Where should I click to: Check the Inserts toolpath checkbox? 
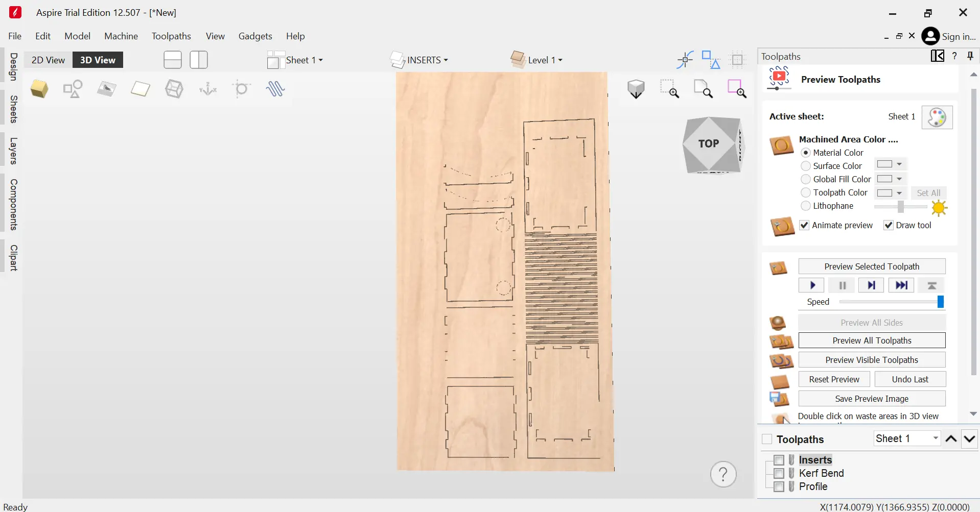779,460
